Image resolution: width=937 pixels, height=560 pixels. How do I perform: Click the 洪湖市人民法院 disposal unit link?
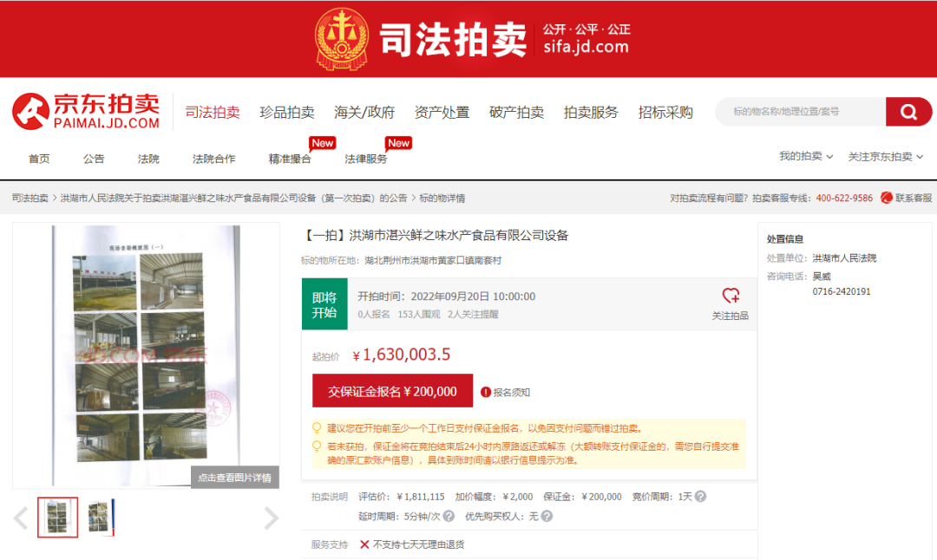click(x=844, y=258)
